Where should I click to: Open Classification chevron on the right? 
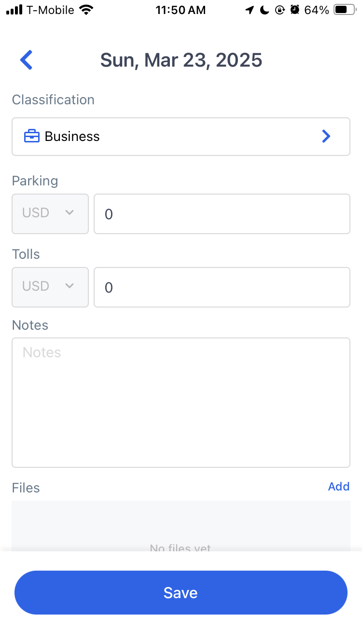326,137
